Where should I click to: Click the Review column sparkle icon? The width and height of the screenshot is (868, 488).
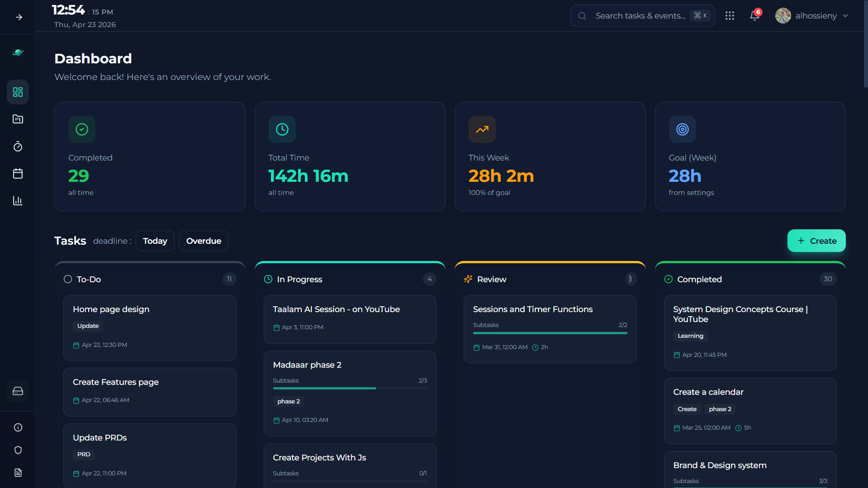pos(468,280)
